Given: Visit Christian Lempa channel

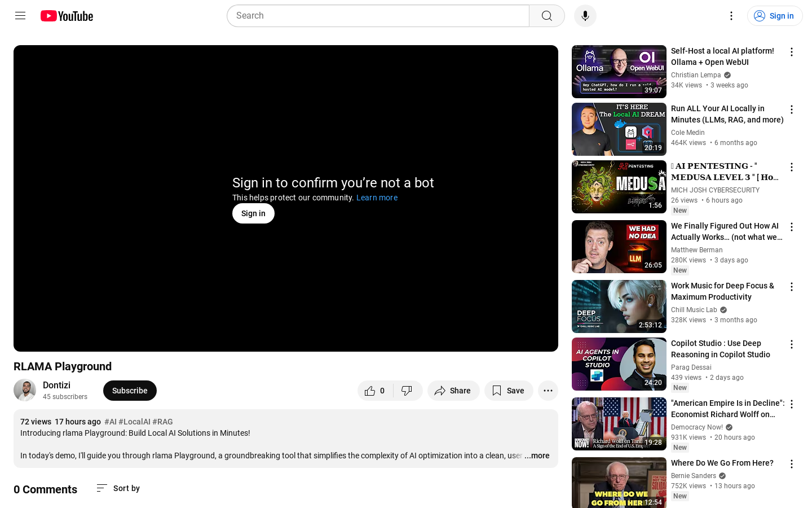Looking at the screenshot, I should tap(696, 75).
